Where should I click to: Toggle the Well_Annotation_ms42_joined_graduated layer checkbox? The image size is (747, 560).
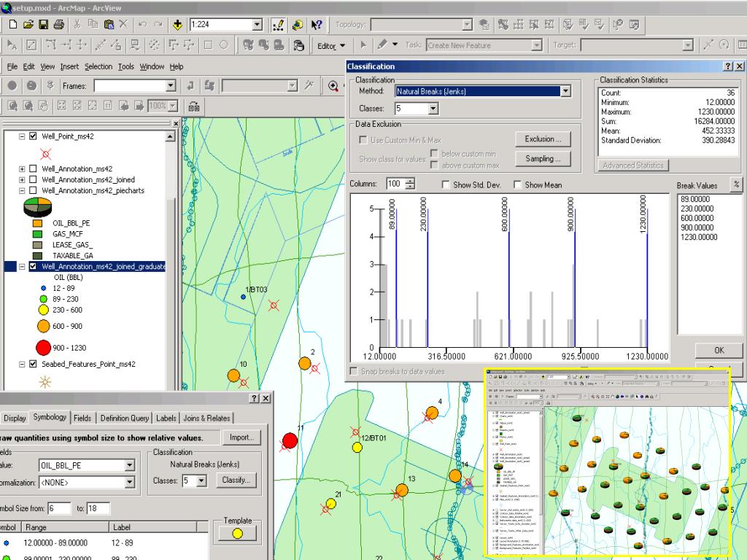(33, 267)
